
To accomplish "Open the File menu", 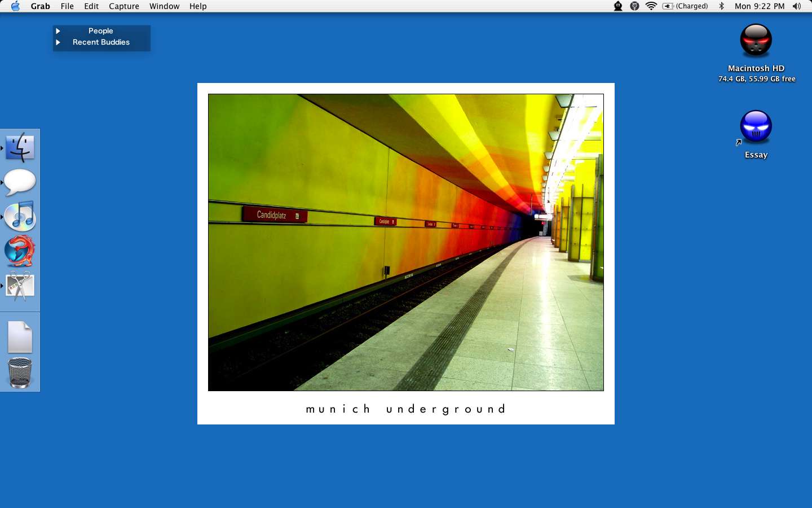I will 67,6.
